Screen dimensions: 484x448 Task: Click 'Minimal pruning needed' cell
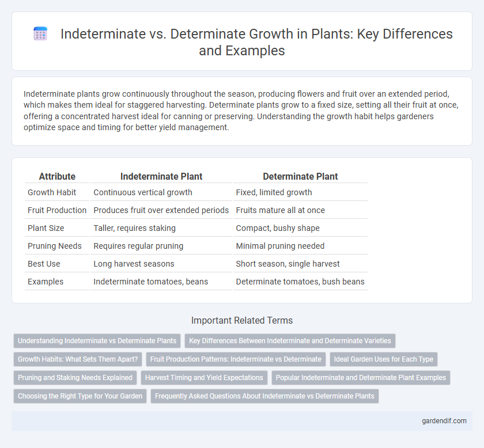300,246
